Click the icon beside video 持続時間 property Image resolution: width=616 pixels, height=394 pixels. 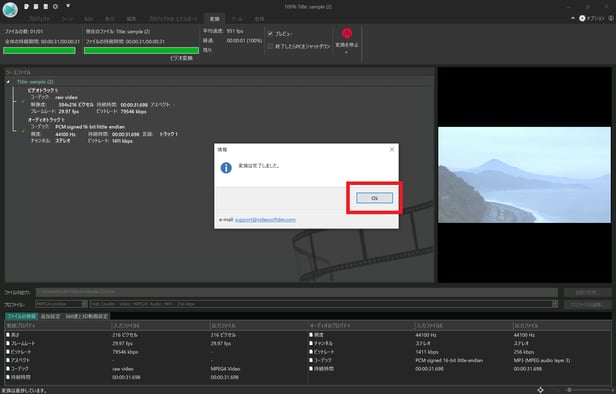[8, 377]
